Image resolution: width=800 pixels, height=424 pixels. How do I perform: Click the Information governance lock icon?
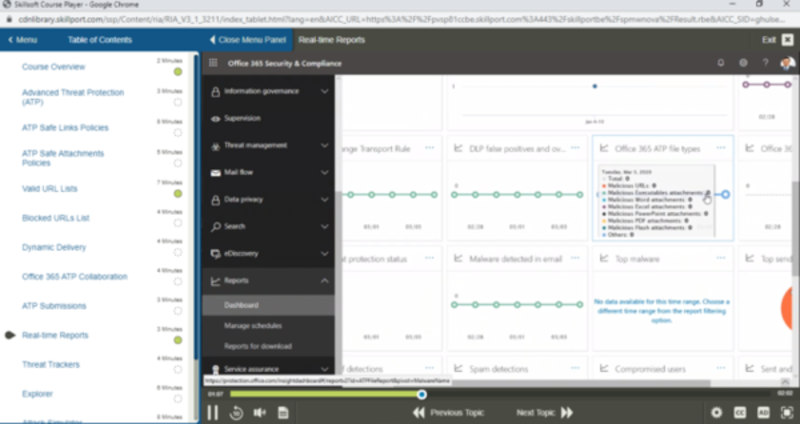215,91
